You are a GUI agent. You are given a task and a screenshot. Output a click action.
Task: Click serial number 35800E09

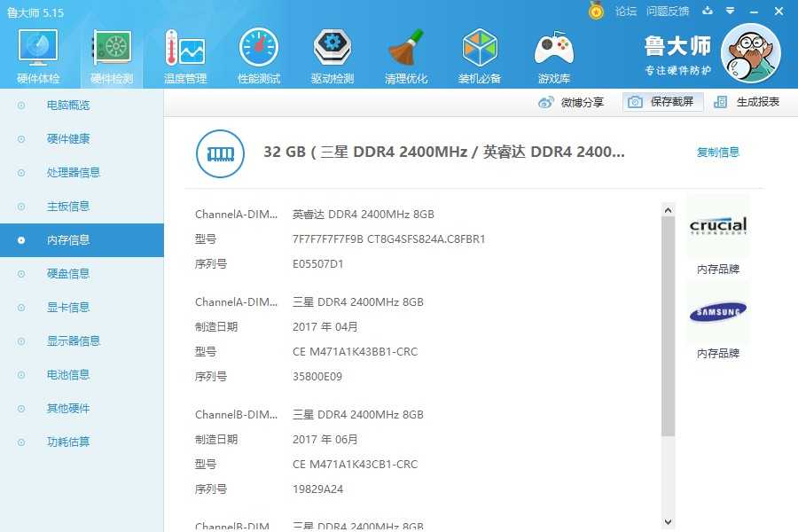pos(317,377)
